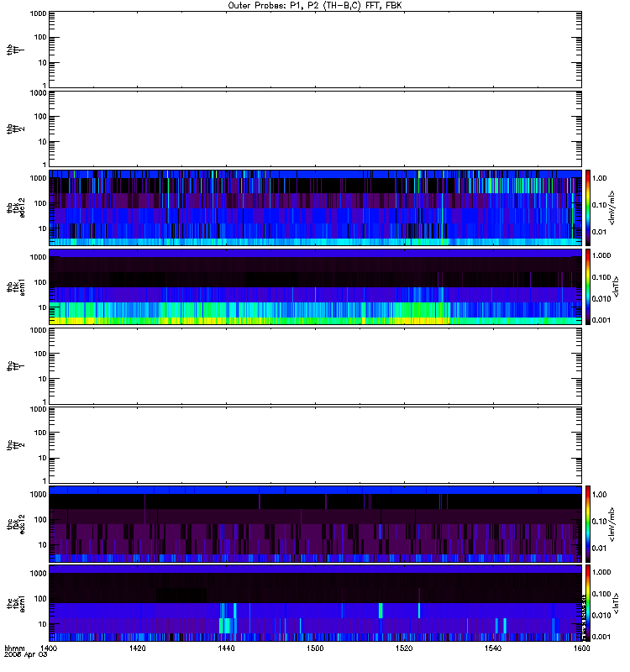This screenshot has height=672, width=630.
Task: Click the thc scm1 color bar
Action: coord(588,603)
